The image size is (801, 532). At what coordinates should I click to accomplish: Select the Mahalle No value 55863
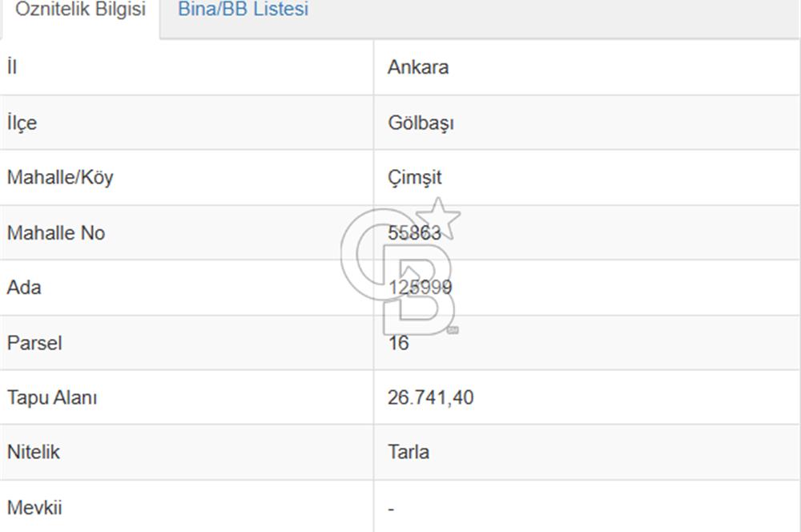(x=414, y=233)
